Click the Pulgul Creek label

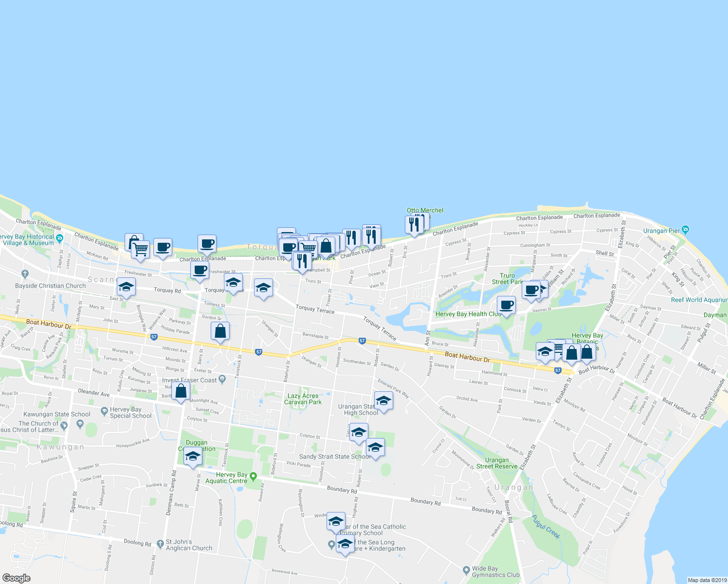tap(546, 527)
